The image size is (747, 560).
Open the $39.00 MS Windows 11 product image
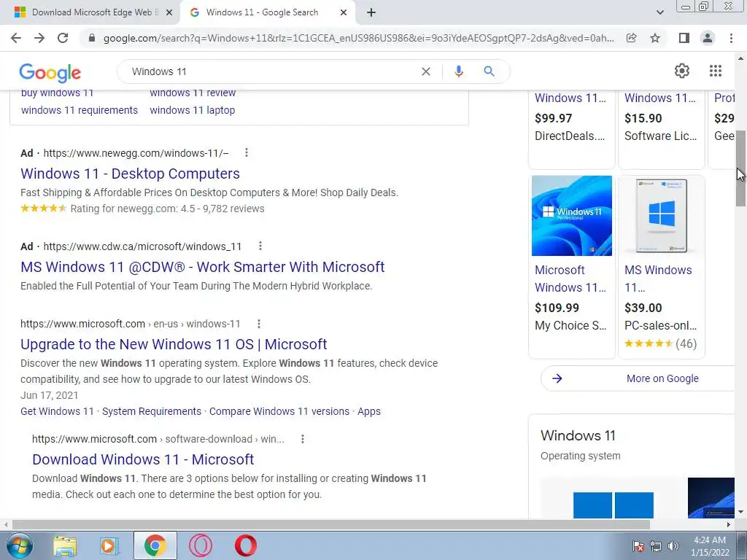click(x=662, y=216)
